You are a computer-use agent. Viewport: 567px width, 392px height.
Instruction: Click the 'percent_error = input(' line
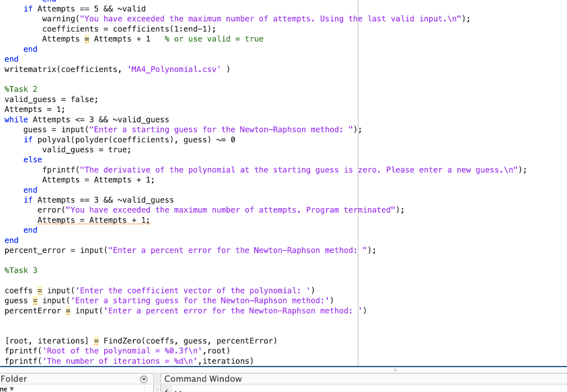pyautogui.click(x=190, y=250)
